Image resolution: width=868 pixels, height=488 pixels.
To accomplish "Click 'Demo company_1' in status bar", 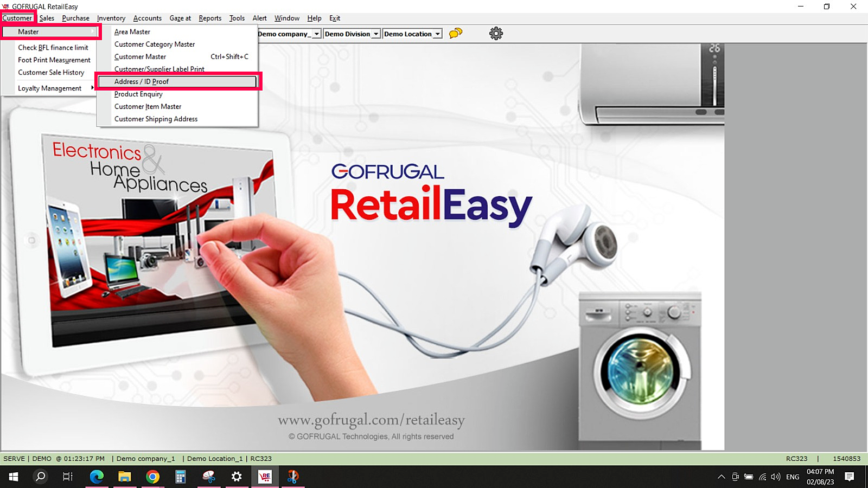I will point(145,459).
